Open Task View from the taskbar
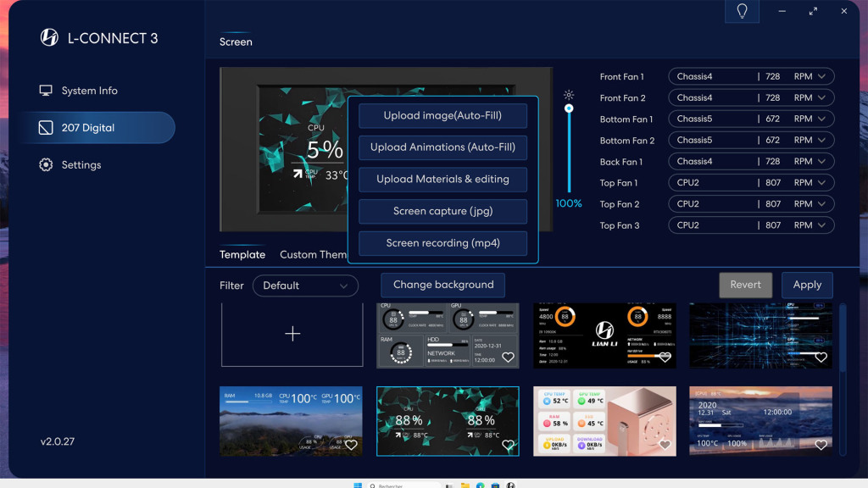The height and width of the screenshot is (488, 868). click(449, 485)
